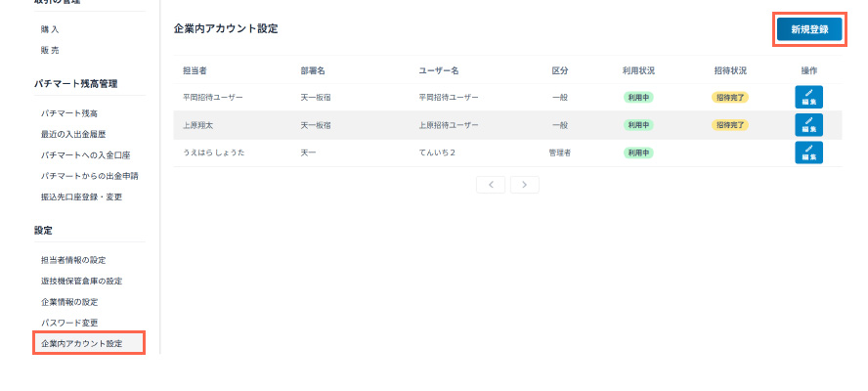The image size is (868, 391).
Task: Go to previous page arrow
Action: (x=490, y=185)
